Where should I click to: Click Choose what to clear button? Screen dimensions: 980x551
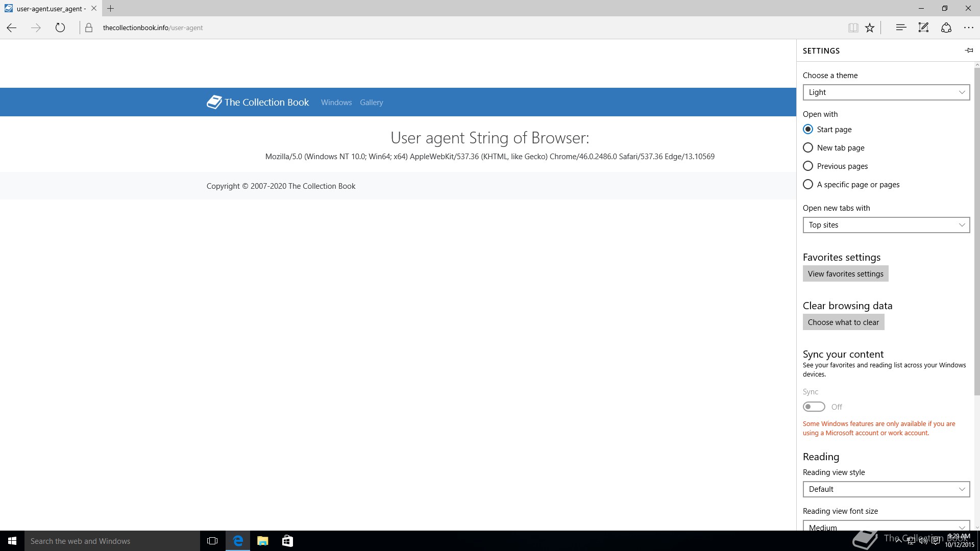tap(843, 322)
